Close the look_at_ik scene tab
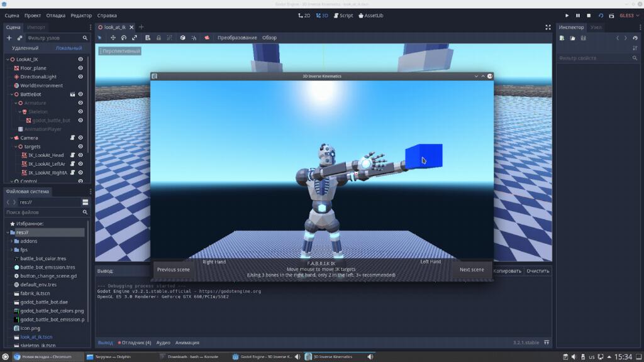 (x=131, y=27)
